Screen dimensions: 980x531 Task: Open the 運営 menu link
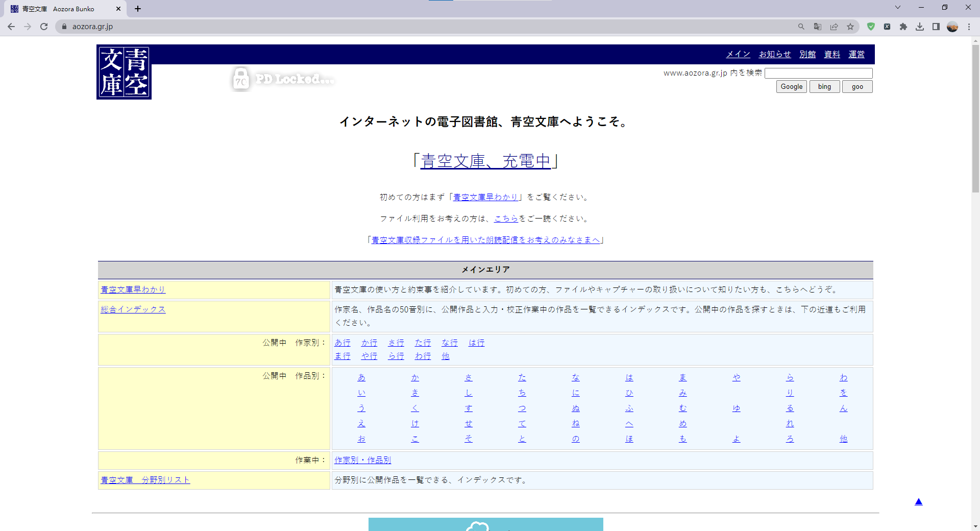pyautogui.click(x=856, y=54)
